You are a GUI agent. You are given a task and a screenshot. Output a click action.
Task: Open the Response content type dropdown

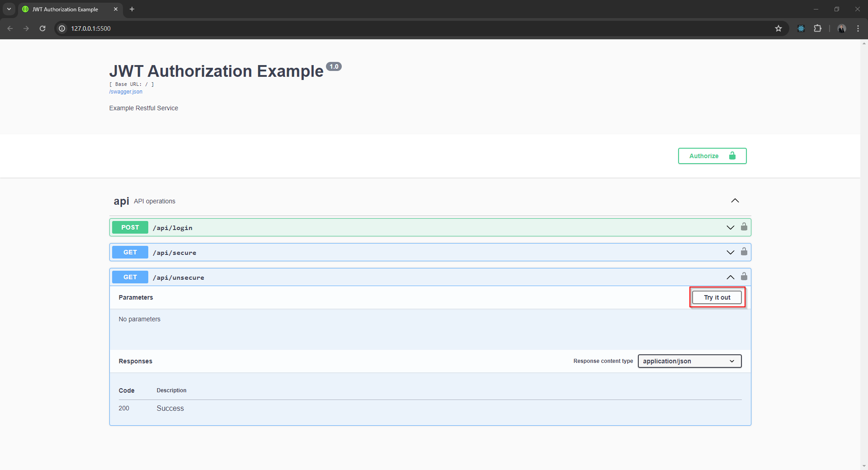[689, 361]
